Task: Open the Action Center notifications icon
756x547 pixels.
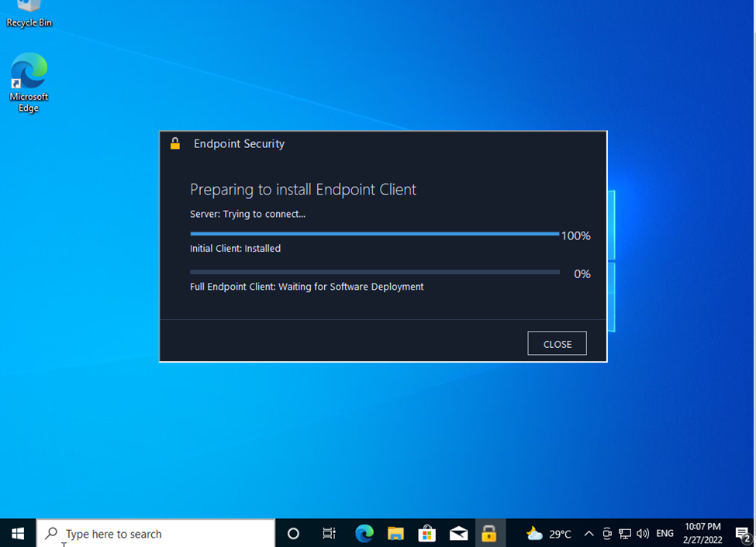Action: [x=743, y=534]
